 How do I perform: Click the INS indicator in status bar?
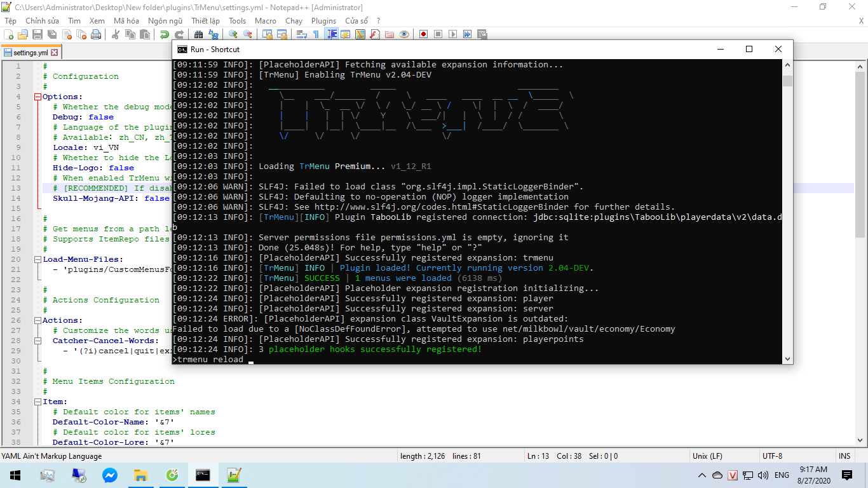844,456
